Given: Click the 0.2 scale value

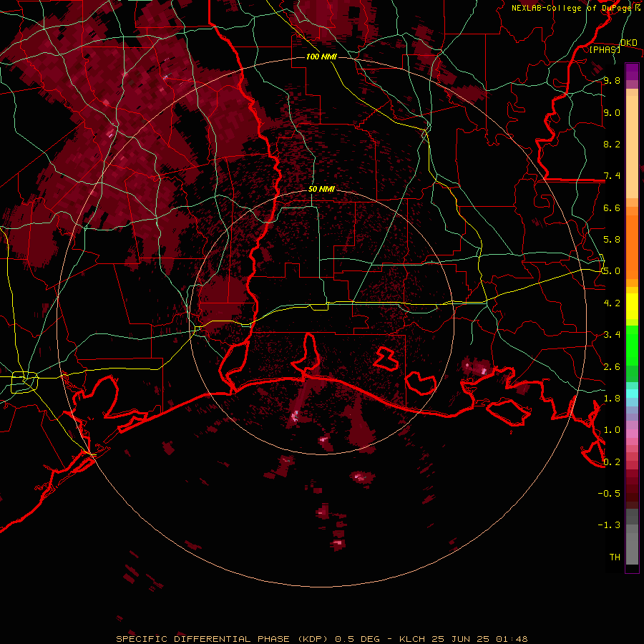Looking at the screenshot, I should 612,462.
